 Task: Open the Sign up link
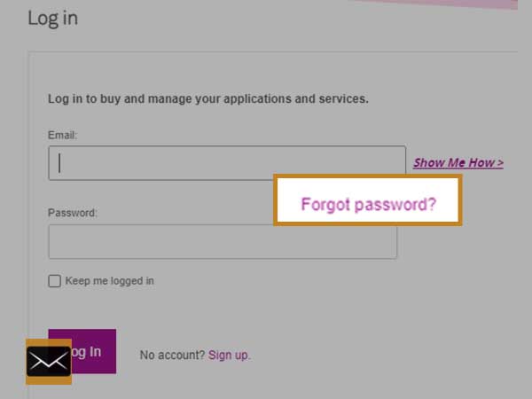click(230, 356)
